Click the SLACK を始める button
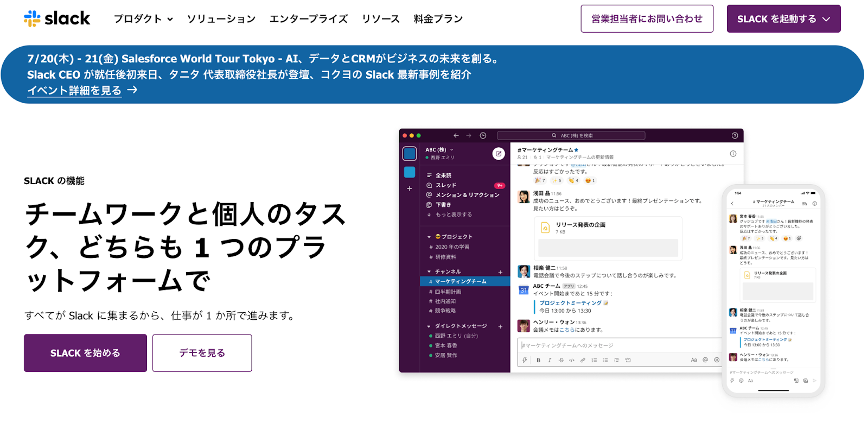This screenshot has height=429, width=868. coord(85,353)
